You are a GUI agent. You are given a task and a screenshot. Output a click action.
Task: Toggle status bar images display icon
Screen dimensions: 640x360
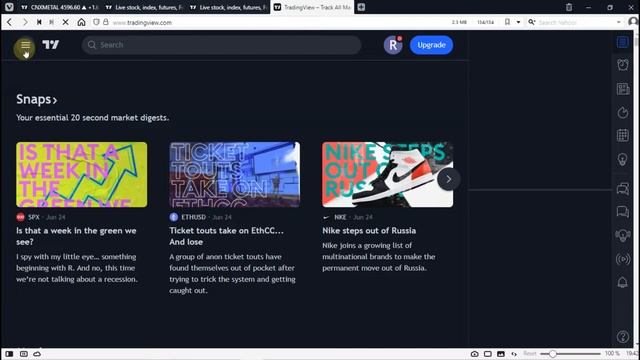pyautogui.click(x=501, y=354)
